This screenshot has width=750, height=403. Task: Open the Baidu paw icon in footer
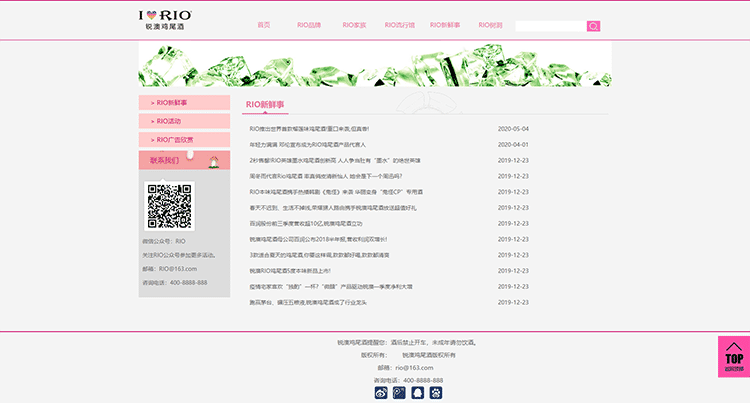pyautogui.click(x=436, y=393)
